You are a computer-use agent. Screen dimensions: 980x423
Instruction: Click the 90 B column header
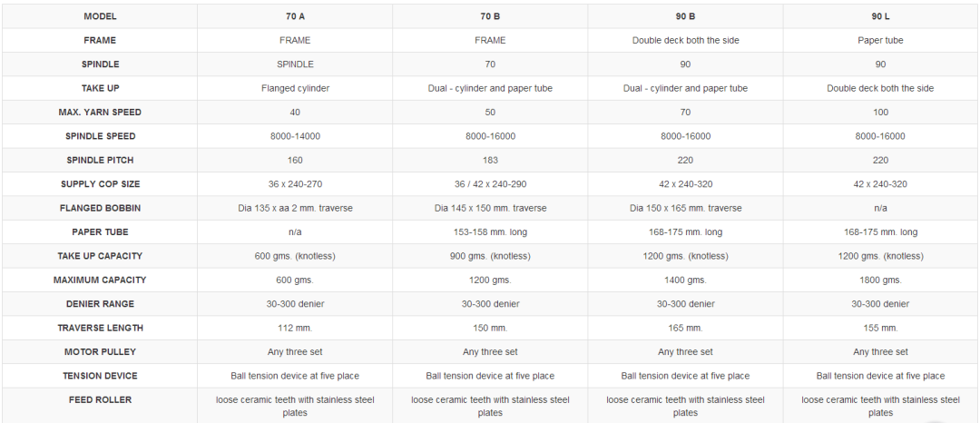(685, 16)
